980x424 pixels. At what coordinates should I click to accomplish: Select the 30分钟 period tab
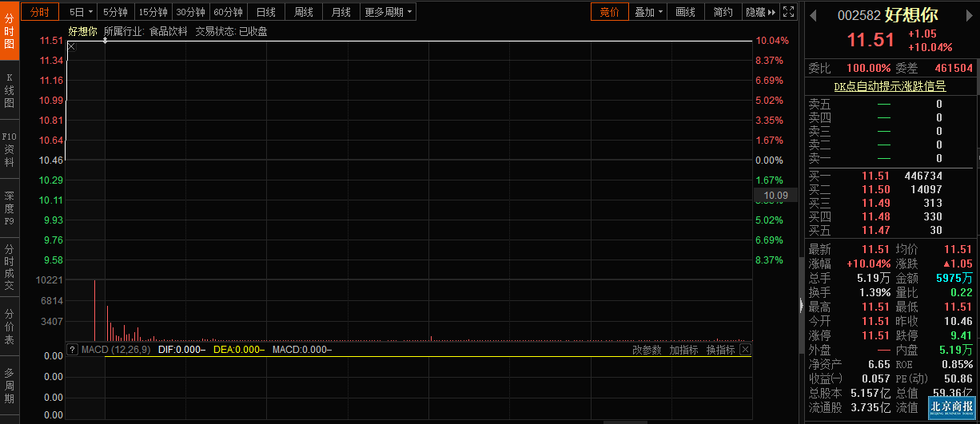pyautogui.click(x=190, y=12)
